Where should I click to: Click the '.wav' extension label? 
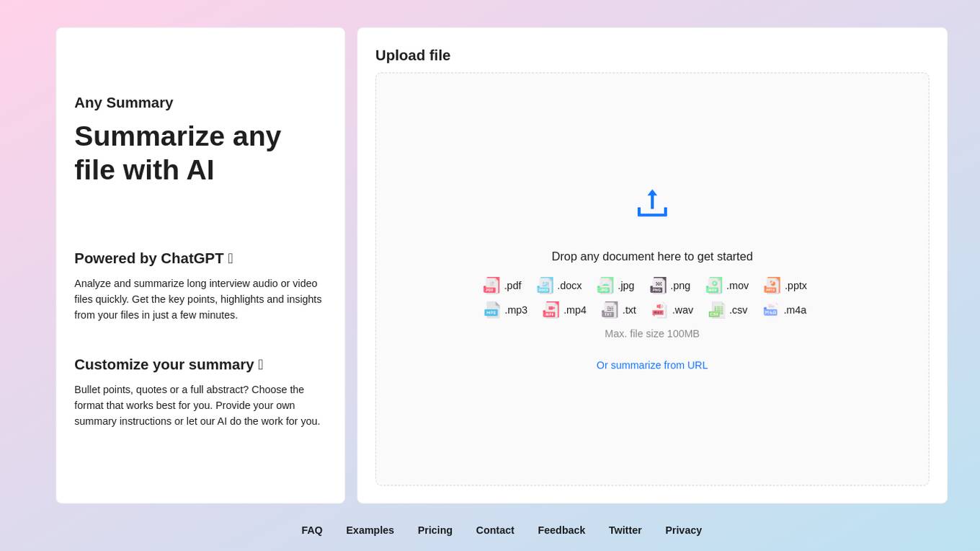[x=682, y=310]
